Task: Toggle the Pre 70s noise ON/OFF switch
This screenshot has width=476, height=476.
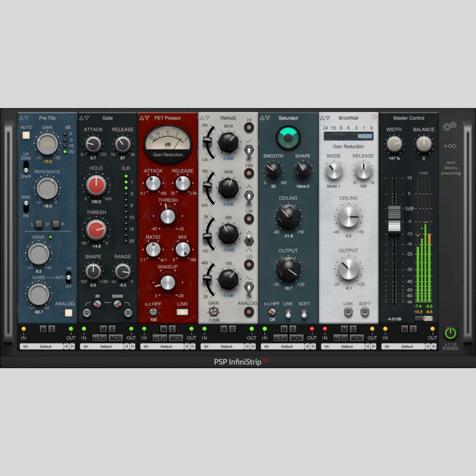Action: coord(69,276)
